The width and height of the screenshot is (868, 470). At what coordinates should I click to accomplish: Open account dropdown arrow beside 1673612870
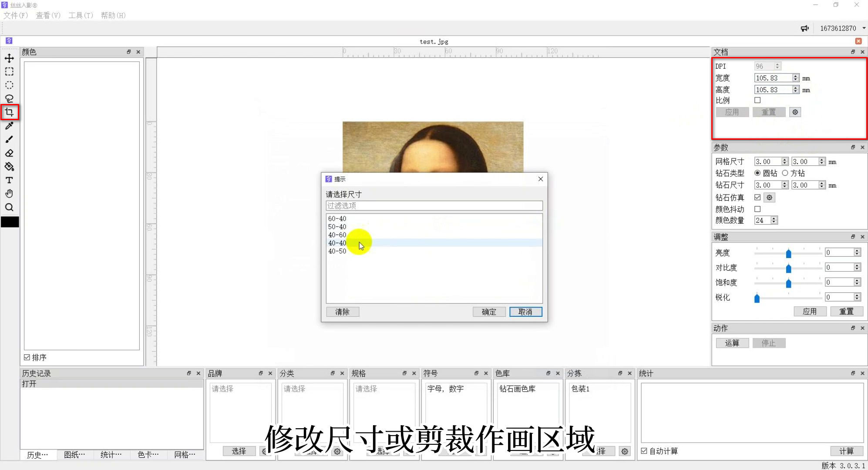(864, 28)
